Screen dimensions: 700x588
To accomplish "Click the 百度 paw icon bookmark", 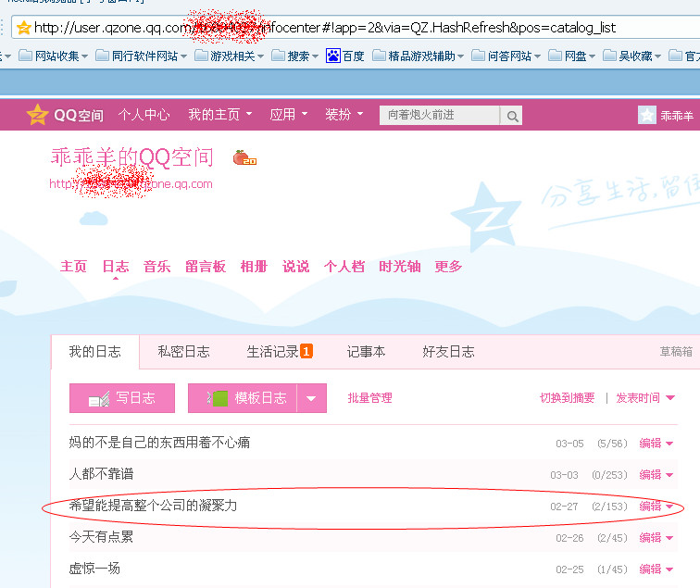I will coord(333,56).
